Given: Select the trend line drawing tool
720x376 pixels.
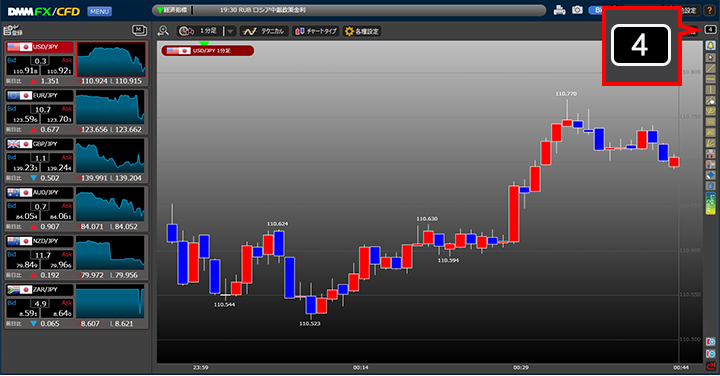Looking at the screenshot, I should [710, 68].
